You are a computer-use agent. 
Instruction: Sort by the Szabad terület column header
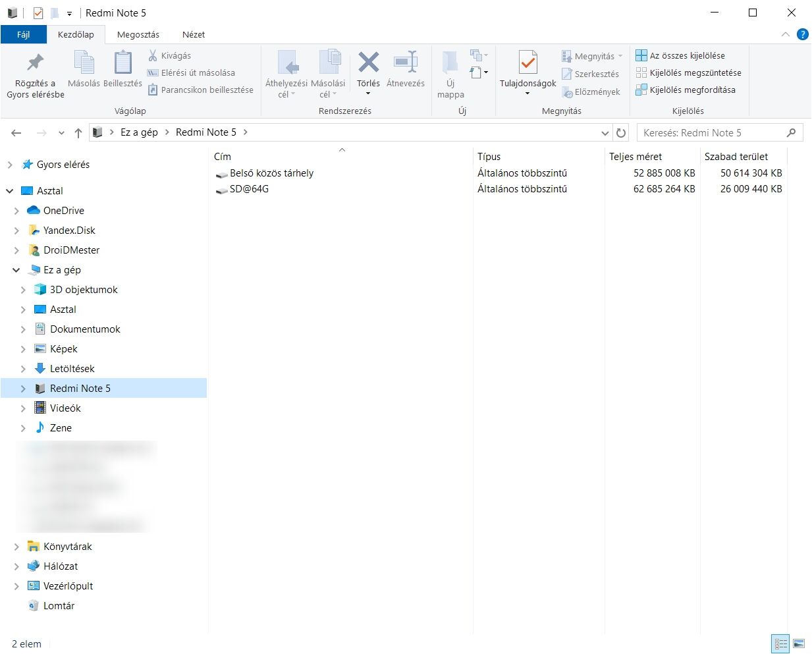coord(744,157)
